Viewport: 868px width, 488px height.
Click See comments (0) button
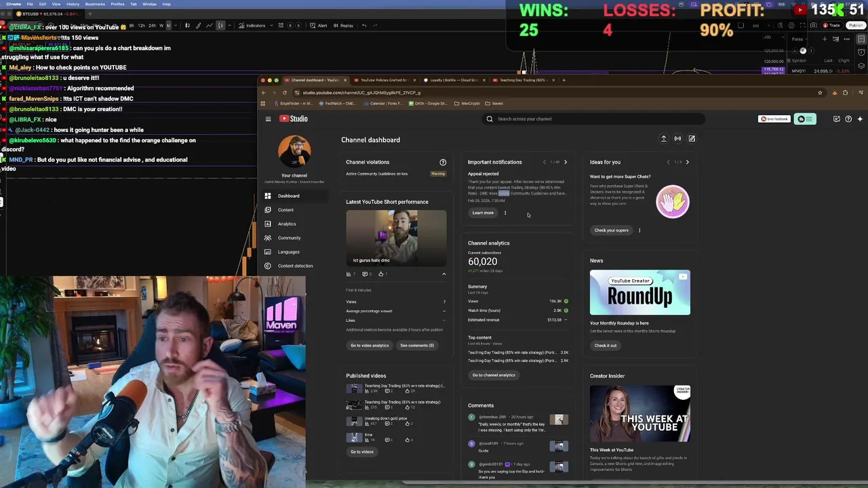[x=417, y=345]
